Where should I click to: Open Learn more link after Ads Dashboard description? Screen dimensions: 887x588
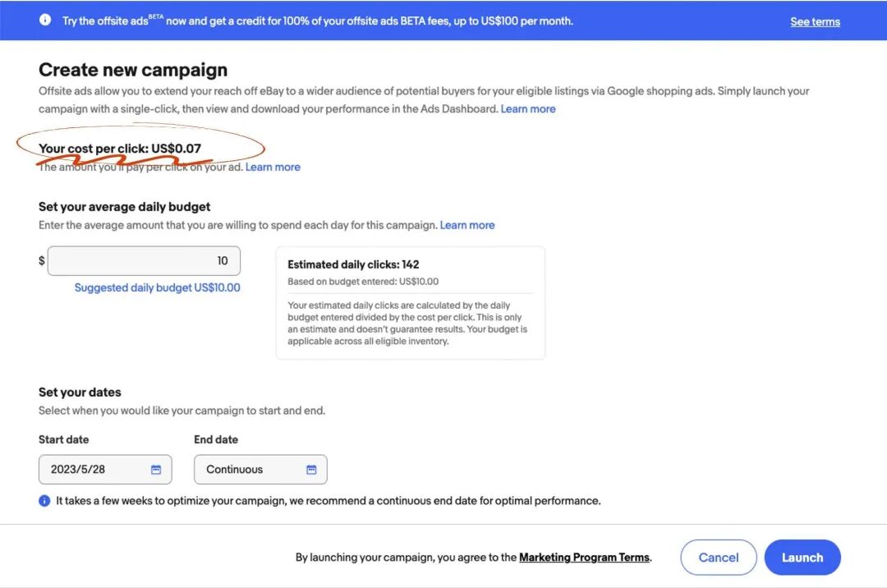[528, 109]
